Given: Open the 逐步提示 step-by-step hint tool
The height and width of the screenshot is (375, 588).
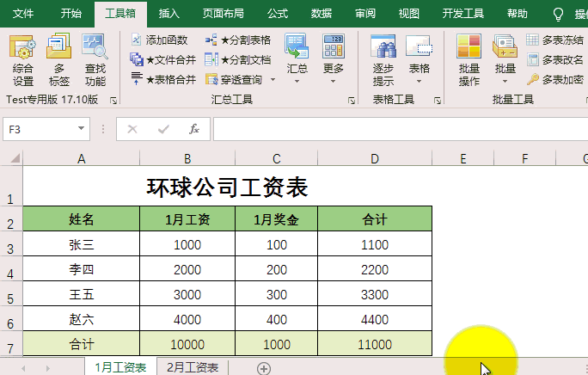Looking at the screenshot, I should coord(383,60).
